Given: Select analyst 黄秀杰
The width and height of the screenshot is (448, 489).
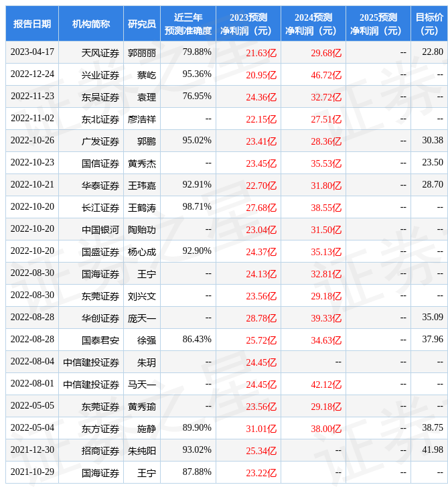Looking at the screenshot, I should 142,163.
